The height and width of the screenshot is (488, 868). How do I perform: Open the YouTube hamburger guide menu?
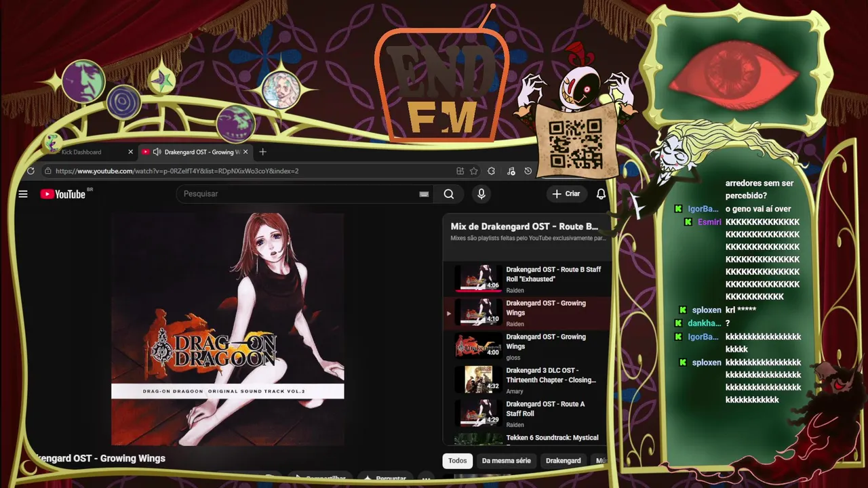(x=23, y=195)
